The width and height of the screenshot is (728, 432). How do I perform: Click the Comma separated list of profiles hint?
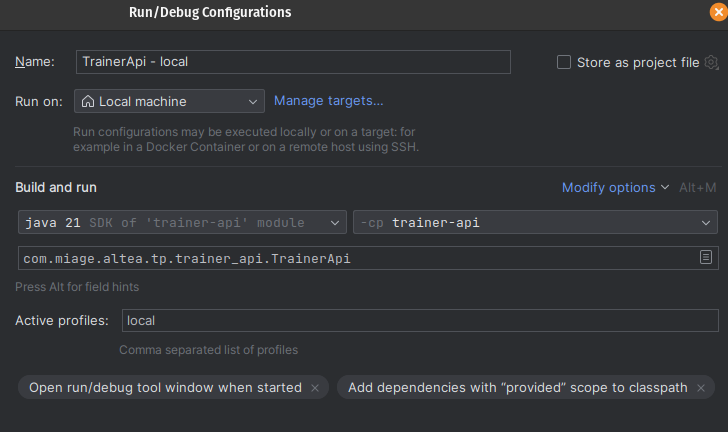tap(208, 350)
